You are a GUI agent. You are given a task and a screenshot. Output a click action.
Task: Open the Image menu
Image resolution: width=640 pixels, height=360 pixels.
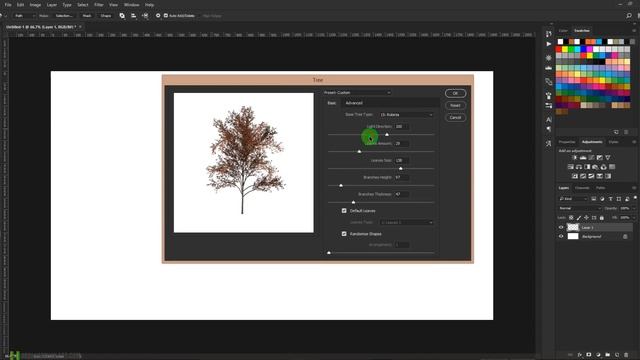tap(35, 5)
